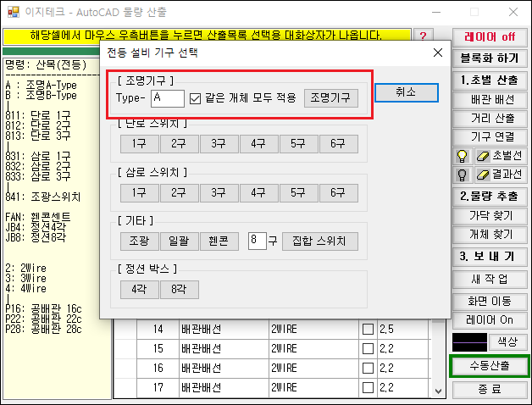Image resolution: width=532 pixels, height=405 pixels.
Task: Click the 색상 color button
Action: click(x=508, y=341)
